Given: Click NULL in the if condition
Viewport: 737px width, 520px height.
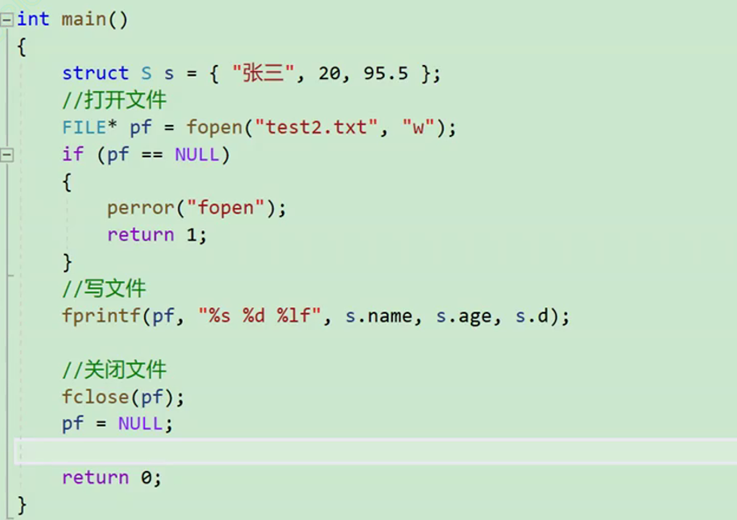Looking at the screenshot, I should click(196, 155).
